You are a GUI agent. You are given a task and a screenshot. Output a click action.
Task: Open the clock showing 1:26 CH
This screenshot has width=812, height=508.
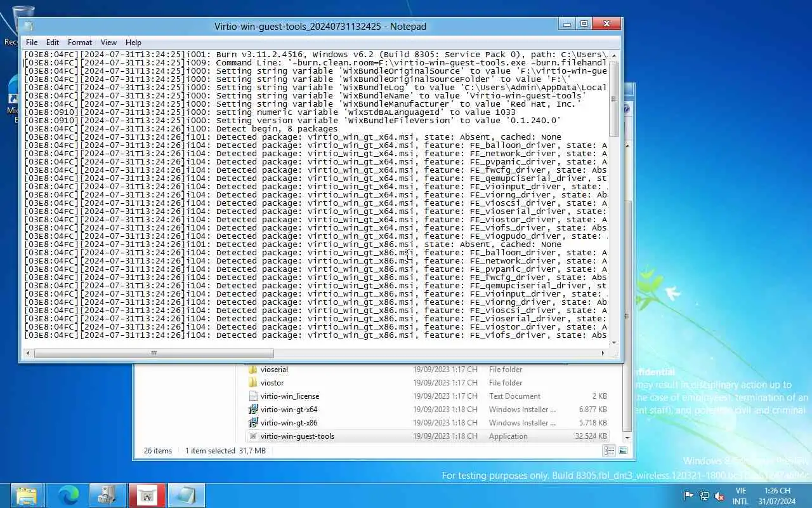click(777, 496)
